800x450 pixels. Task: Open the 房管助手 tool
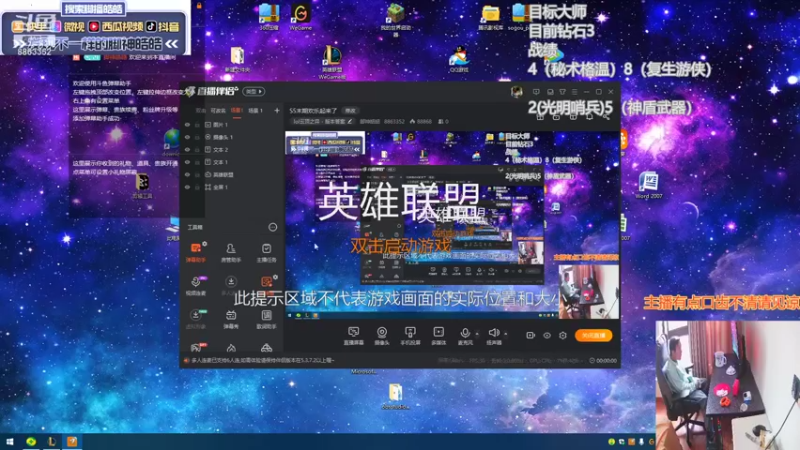[231, 252]
